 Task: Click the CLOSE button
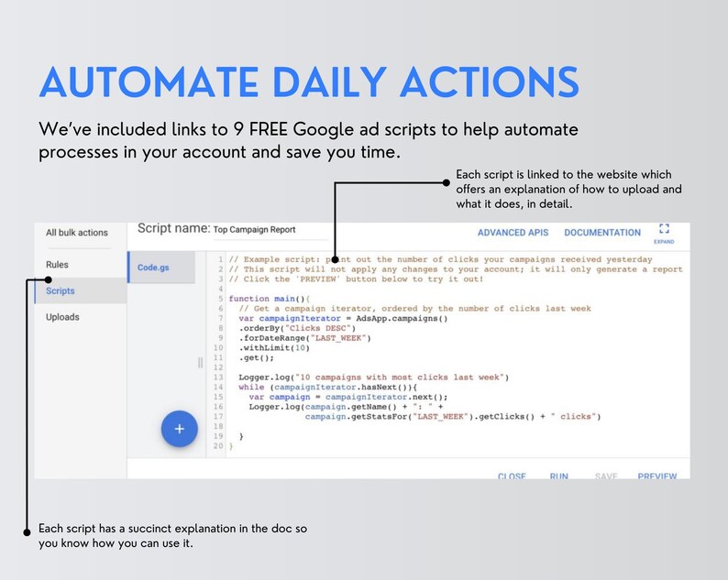512,476
